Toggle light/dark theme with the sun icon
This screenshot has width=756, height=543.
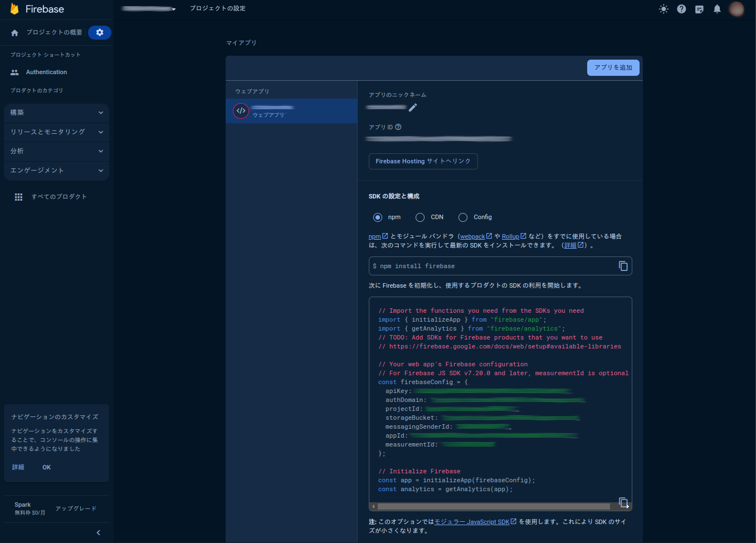pyautogui.click(x=663, y=9)
